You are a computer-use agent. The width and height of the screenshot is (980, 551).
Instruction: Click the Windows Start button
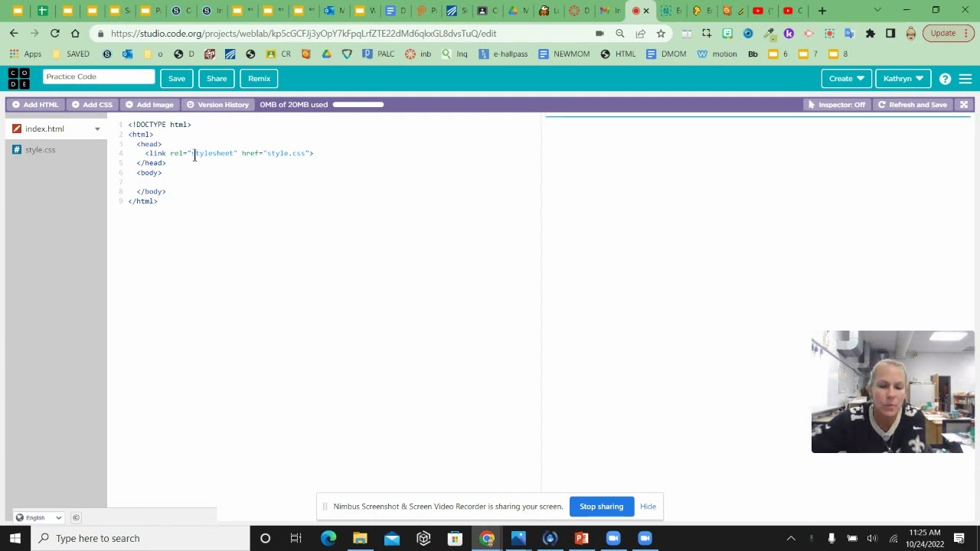[x=15, y=538]
